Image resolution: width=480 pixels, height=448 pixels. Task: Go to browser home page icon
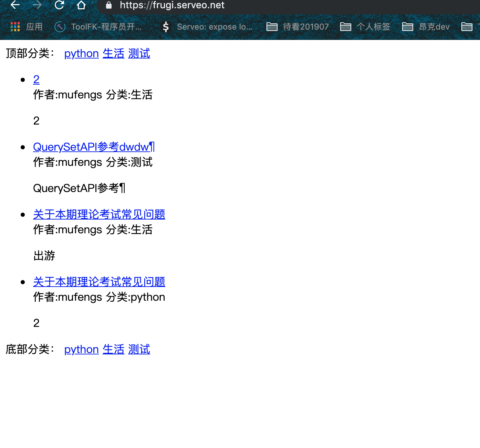(x=81, y=5)
